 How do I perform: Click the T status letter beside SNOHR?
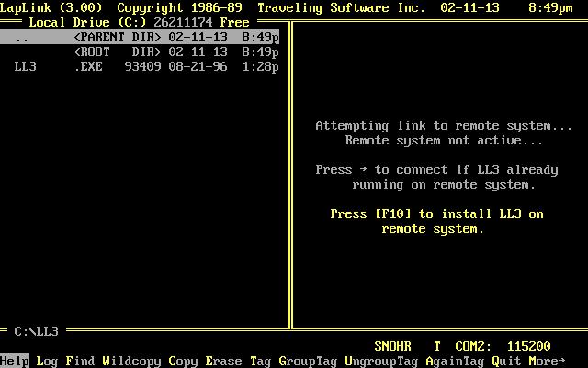coord(436,346)
